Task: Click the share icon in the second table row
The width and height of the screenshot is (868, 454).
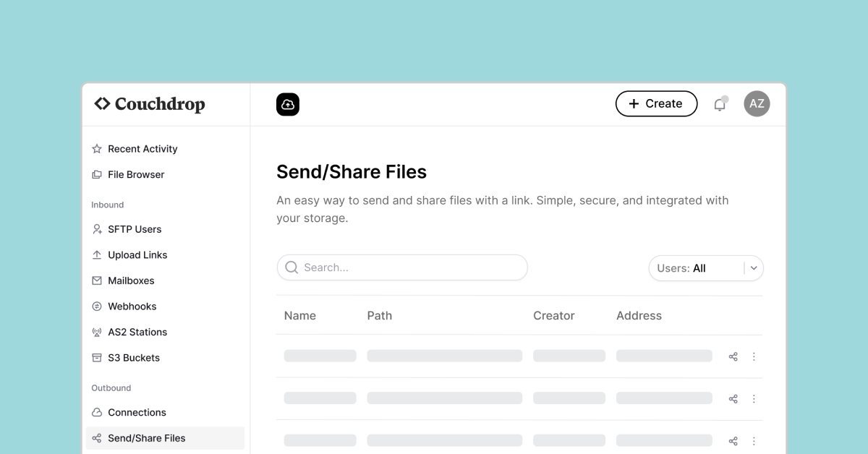Action: click(x=733, y=399)
